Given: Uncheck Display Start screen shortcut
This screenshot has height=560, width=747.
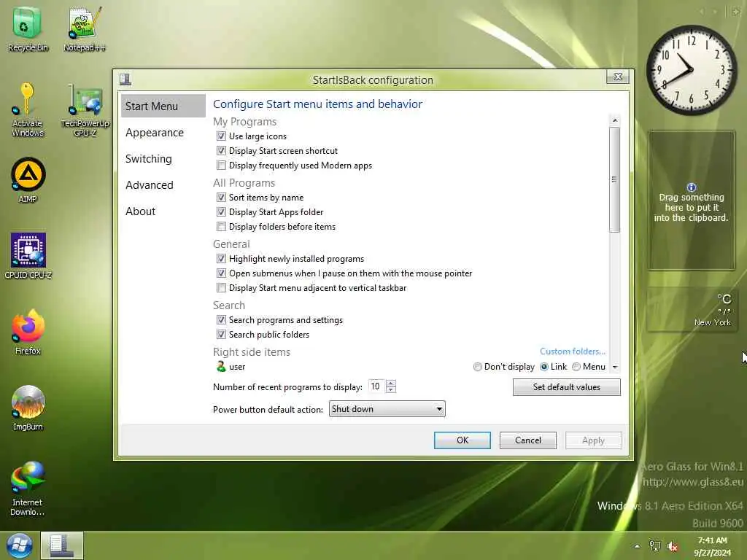Looking at the screenshot, I should tap(221, 150).
